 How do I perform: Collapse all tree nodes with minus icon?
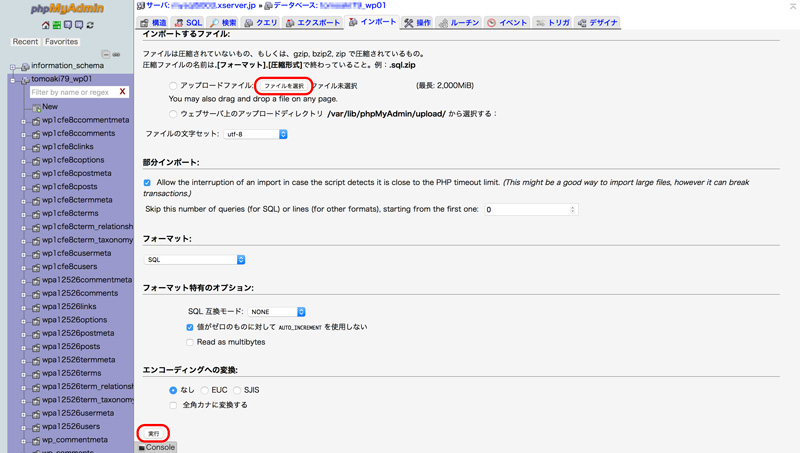point(106,54)
